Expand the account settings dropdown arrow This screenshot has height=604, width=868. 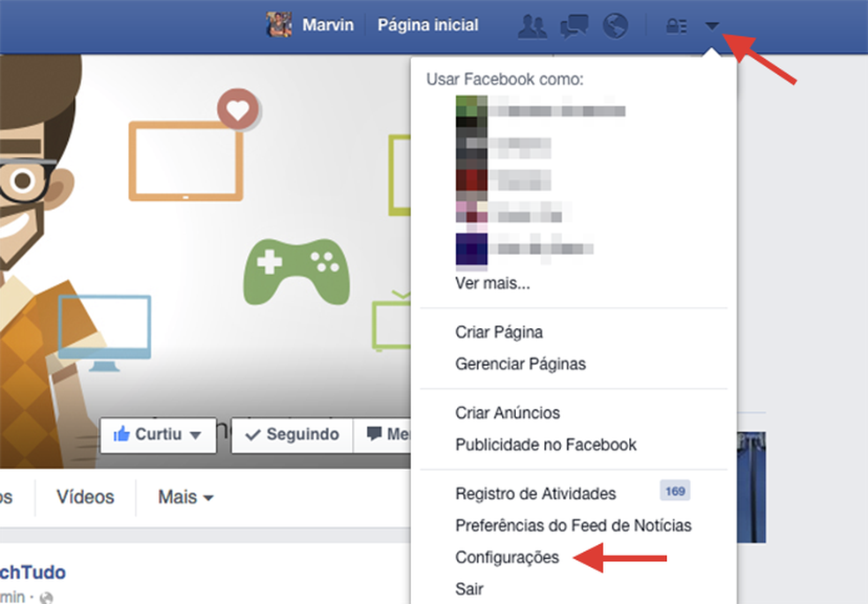coord(713,26)
